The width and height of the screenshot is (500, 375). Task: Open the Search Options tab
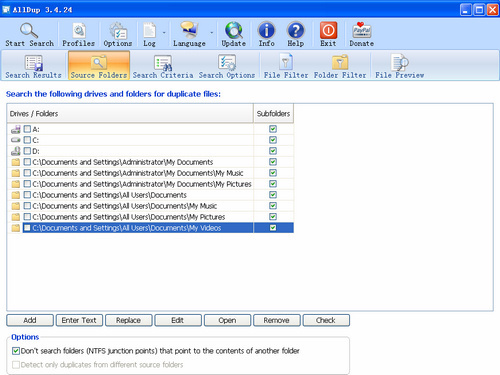pos(227,66)
